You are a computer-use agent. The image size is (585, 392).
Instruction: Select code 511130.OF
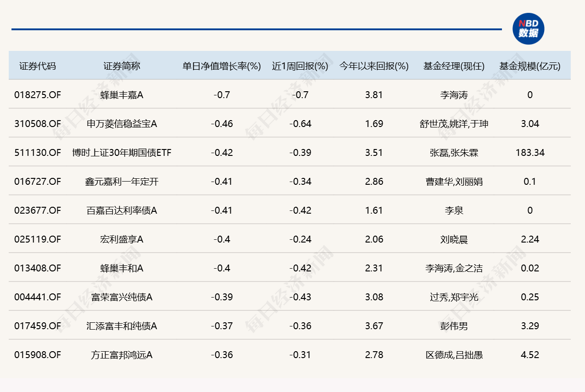pyautogui.click(x=38, y=153)
